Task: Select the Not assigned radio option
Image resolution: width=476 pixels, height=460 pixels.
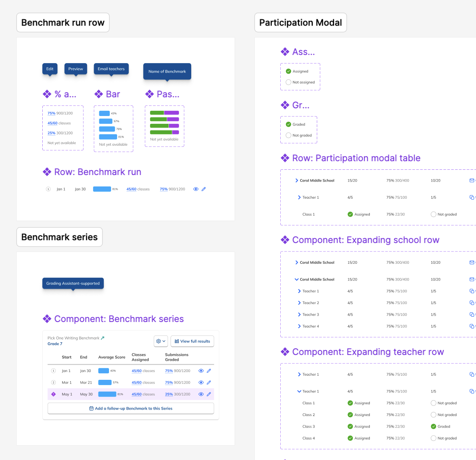Action: coord(288,82)
